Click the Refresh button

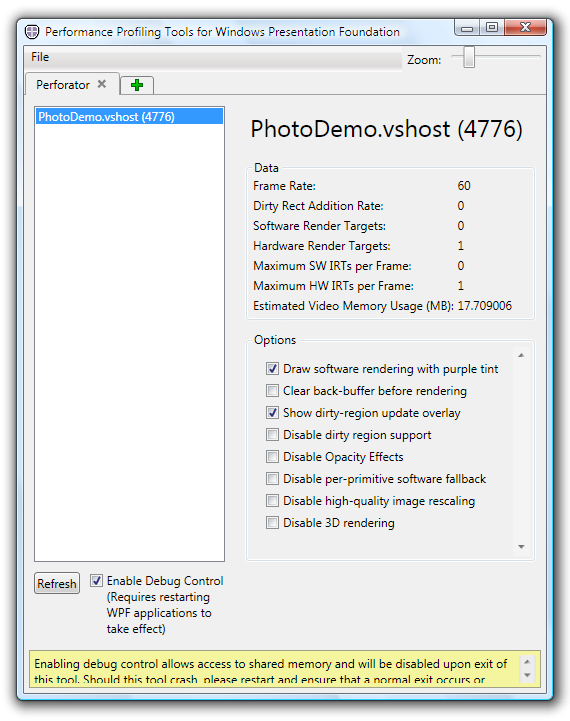click(x=57, y=584)
